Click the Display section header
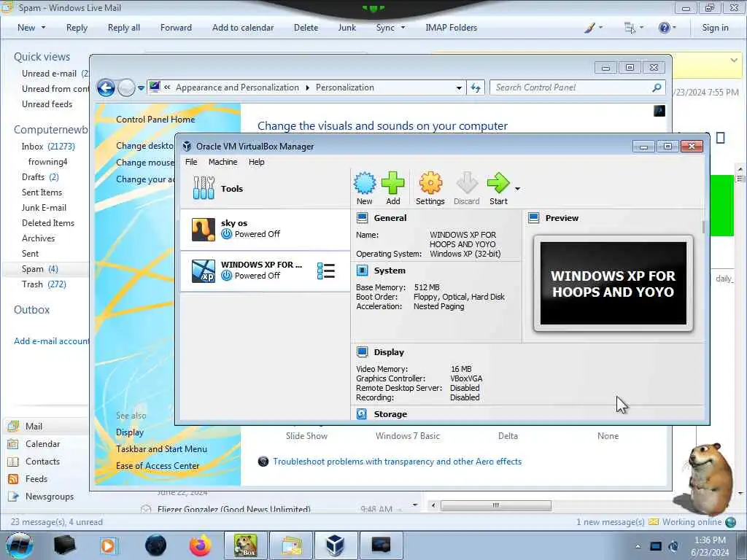The image size is (747, 560). click(x=389, y=352)
